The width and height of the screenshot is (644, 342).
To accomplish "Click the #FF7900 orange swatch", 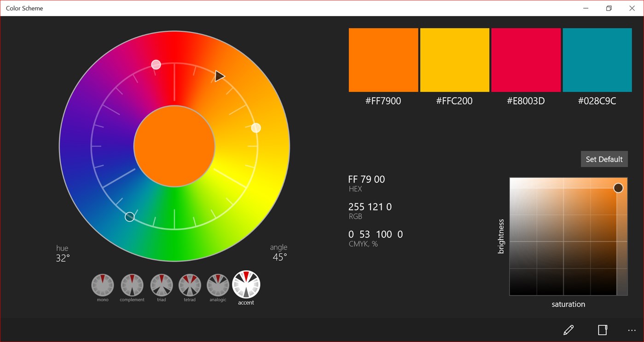I will click(x=383, y=59).
